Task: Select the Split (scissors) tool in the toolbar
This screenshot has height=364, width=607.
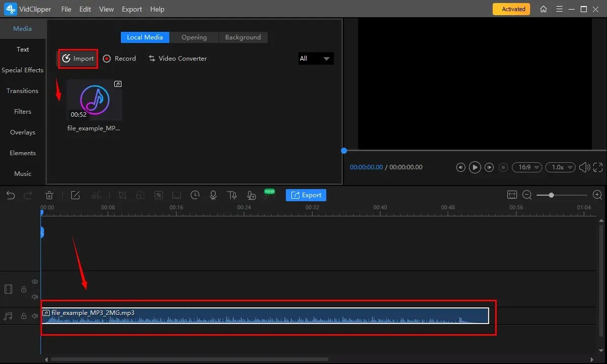Action: point(96,195)
